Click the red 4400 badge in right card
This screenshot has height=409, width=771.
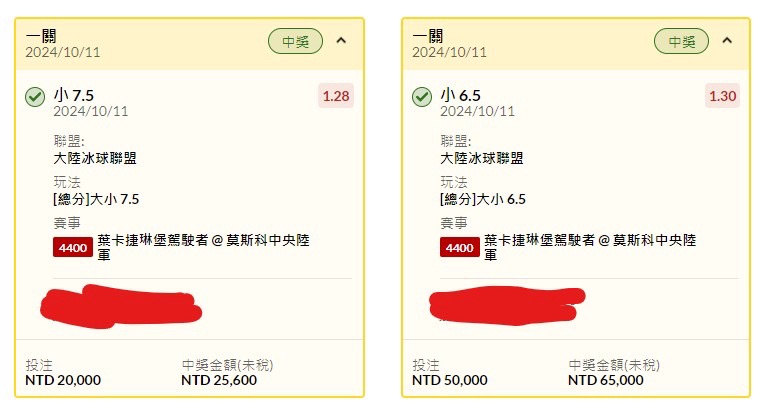[459, 247]
